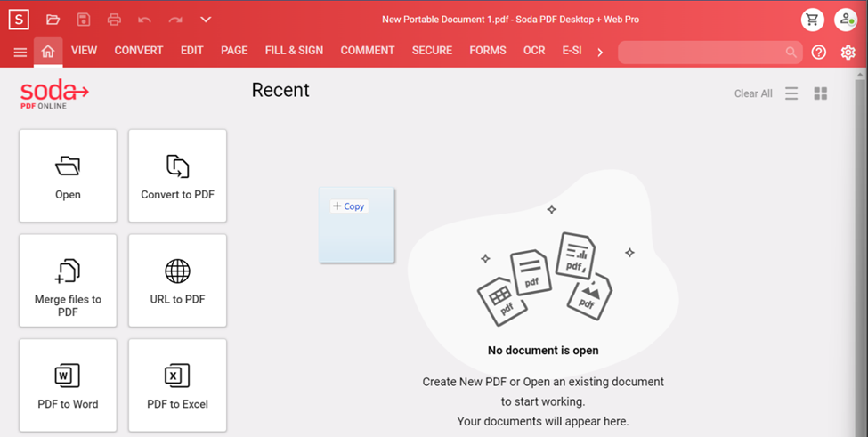Go to the Home tab icon

click(x=48, y=52)
